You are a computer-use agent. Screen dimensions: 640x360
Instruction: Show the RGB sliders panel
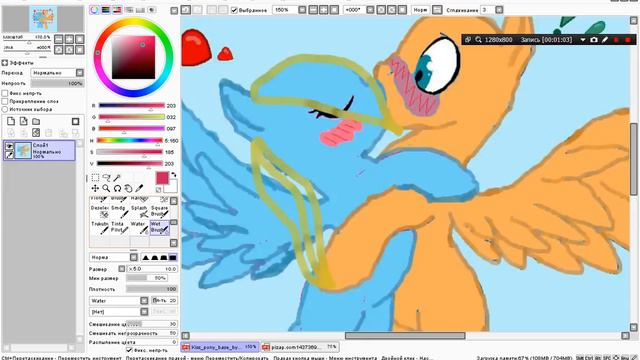(106, 10)
